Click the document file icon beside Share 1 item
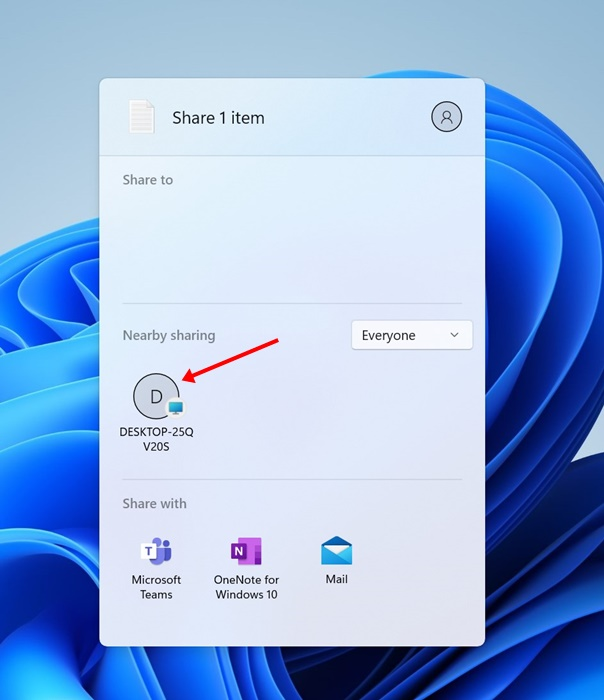The height and width of the screenshot is (700, 604). tap(142, 117)
